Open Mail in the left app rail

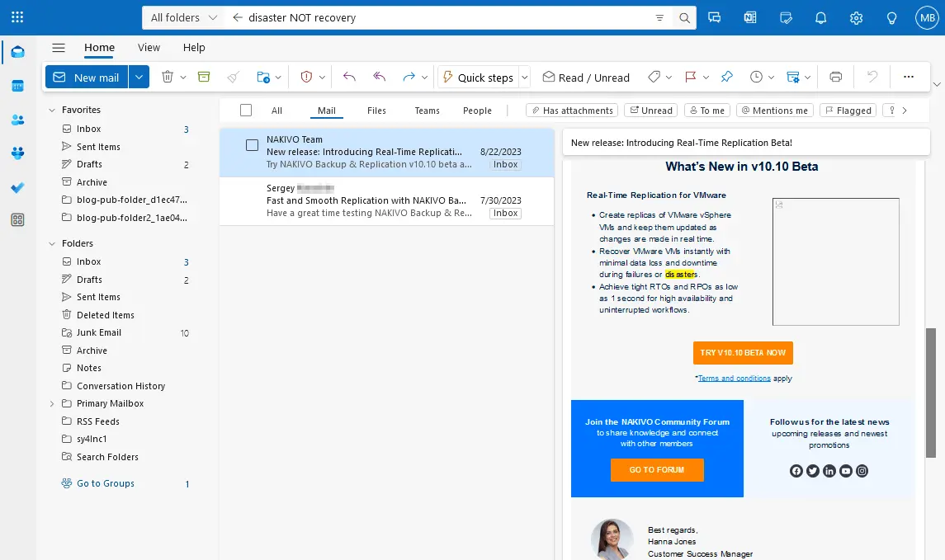tap(17, 53)
